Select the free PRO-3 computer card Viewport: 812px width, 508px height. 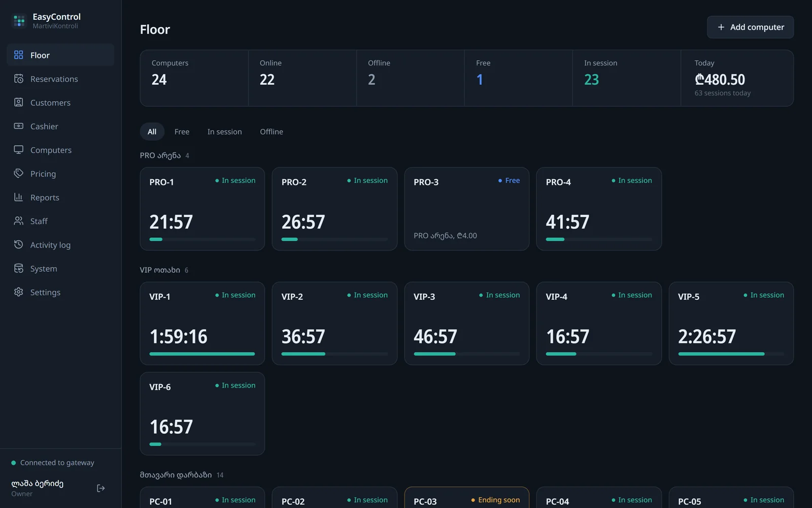point(467,209)
